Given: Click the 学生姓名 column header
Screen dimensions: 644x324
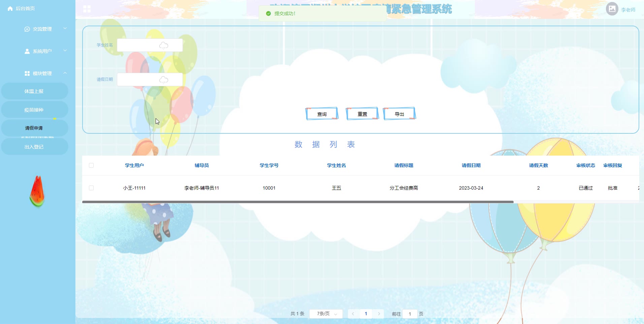Looking at the screenshot, I should [336, 165].
